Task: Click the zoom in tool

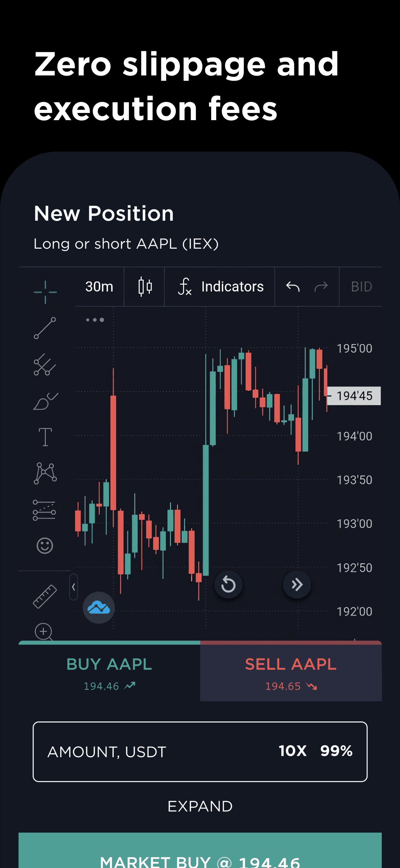Action: tap(44, 631)
